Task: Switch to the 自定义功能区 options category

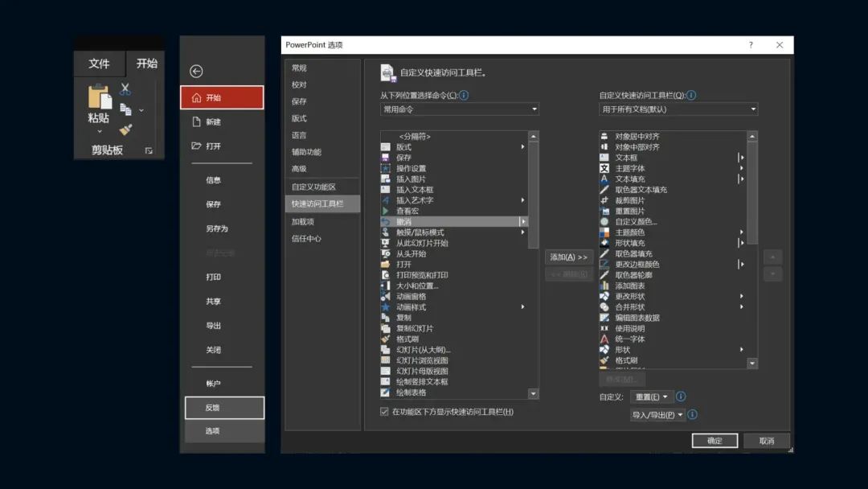Action: [x=322, y=187]
